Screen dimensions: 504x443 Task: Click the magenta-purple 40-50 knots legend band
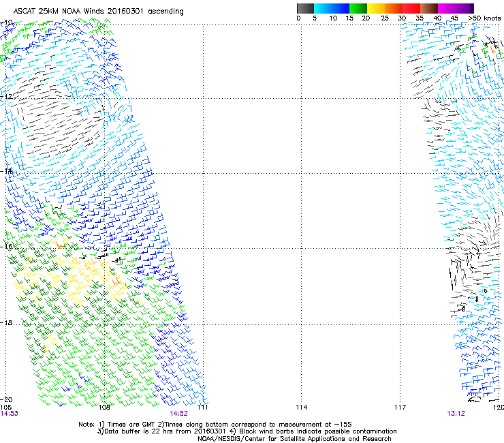tap(456, 8)
